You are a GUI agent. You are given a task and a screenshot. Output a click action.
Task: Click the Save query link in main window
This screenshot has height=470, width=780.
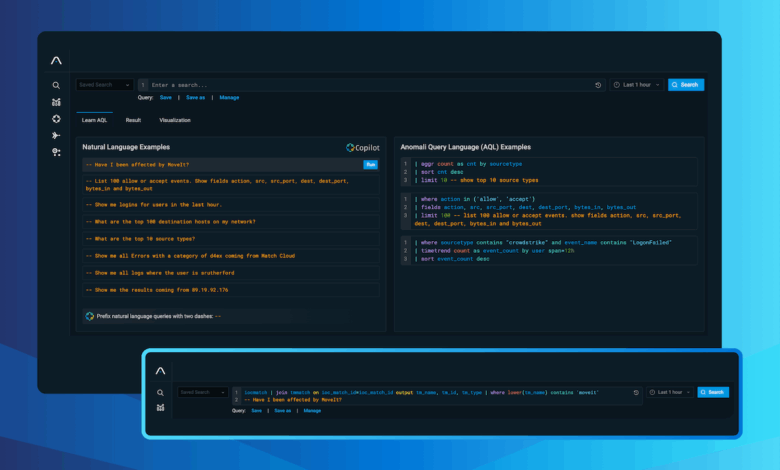point(166,97)
